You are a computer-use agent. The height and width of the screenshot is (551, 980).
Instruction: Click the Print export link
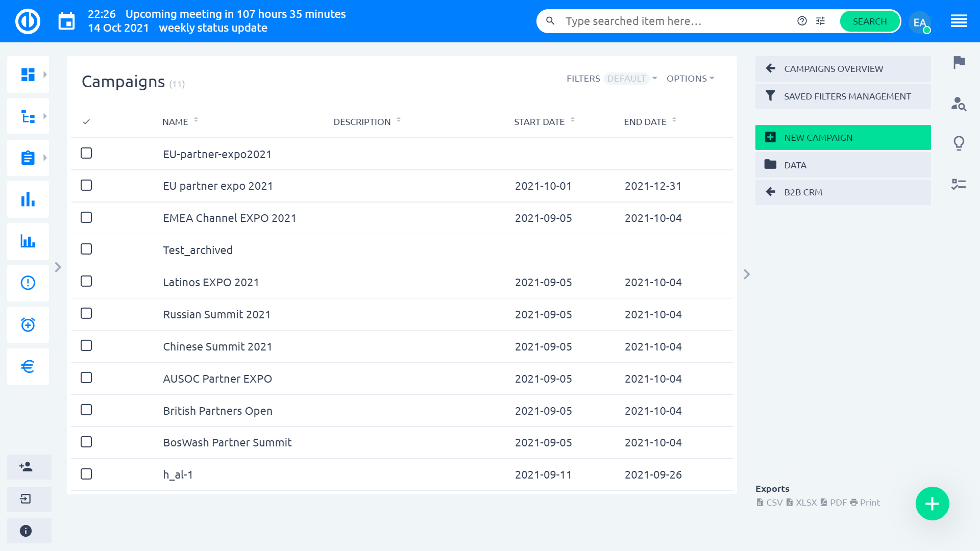[x=865, y=503]
